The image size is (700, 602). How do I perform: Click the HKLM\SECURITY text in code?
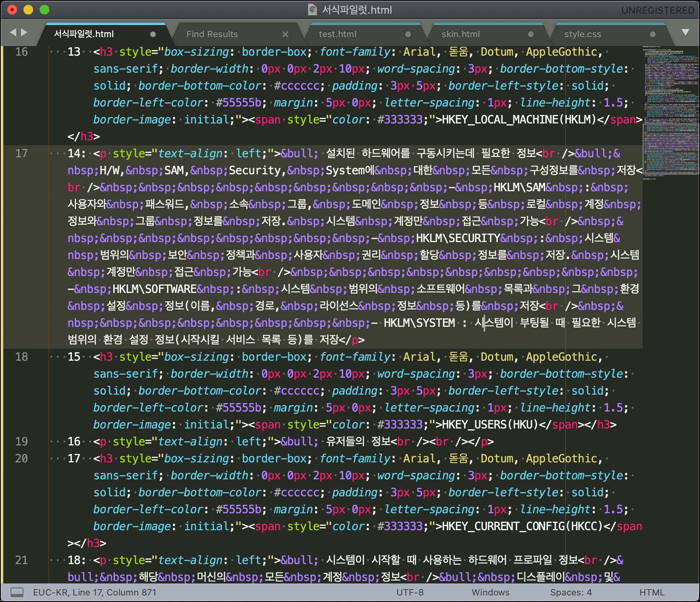pos(458,238)
